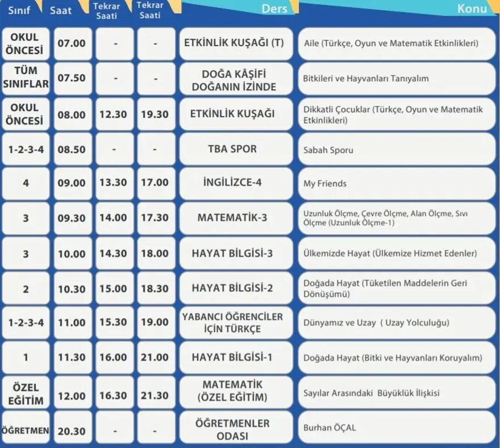Image resolution: width=500 pixels, height=448 pixels.
Task: Select the ÖZEL EĞİTİM class cell
Action: click(25, 394)
